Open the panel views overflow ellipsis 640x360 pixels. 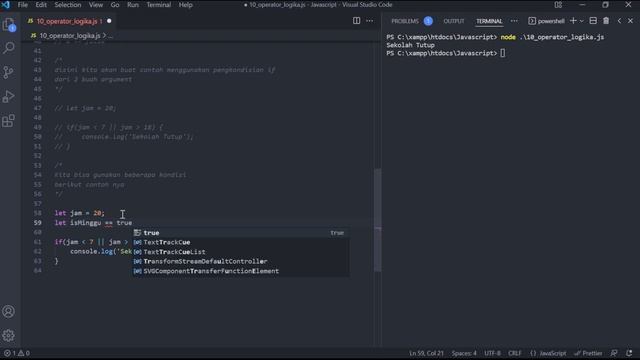514,21
